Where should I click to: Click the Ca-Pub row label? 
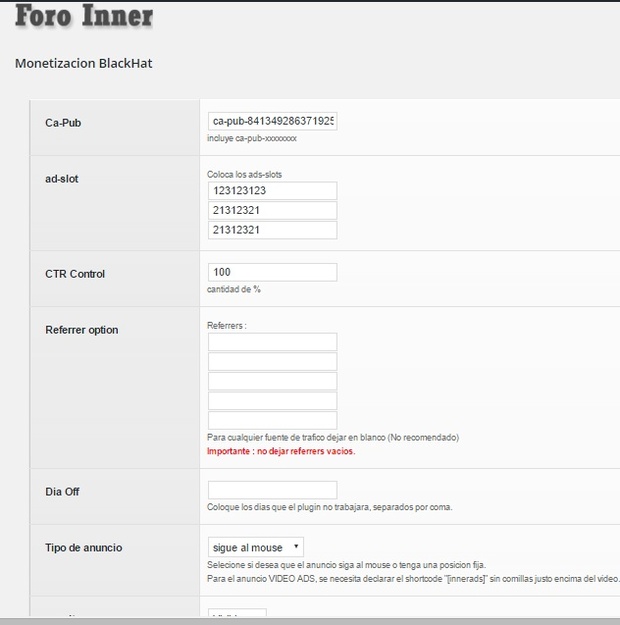63,123
